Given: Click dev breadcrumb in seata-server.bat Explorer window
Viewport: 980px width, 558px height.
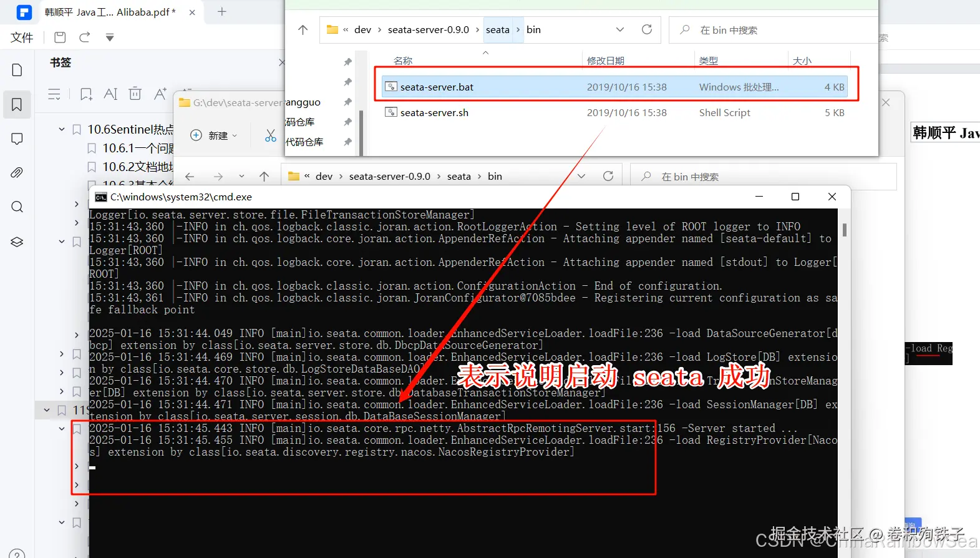Looking at the screenshot, I should click(x=362, y=29).
